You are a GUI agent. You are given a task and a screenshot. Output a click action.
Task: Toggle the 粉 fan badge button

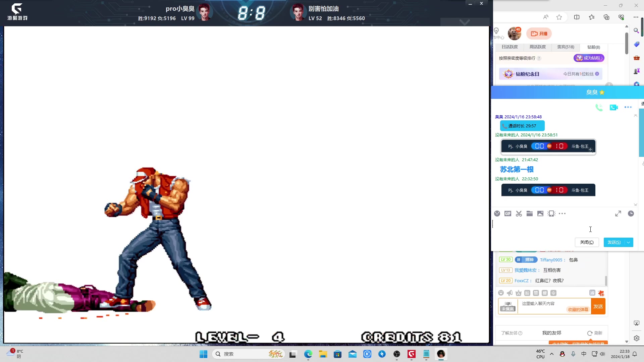pyautogui.click(x=527, y=293)
